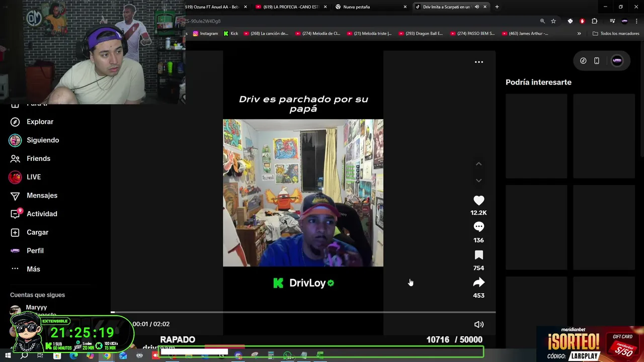Screen dimensions: 644x362
Task: Click the video frame to pause playback
Action: [x=303, y=193]
